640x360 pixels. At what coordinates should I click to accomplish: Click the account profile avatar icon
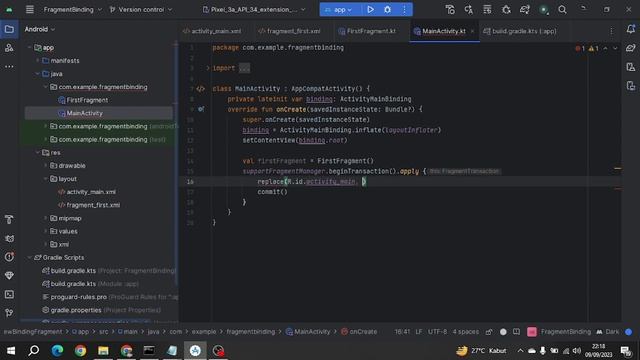point(543,9)
